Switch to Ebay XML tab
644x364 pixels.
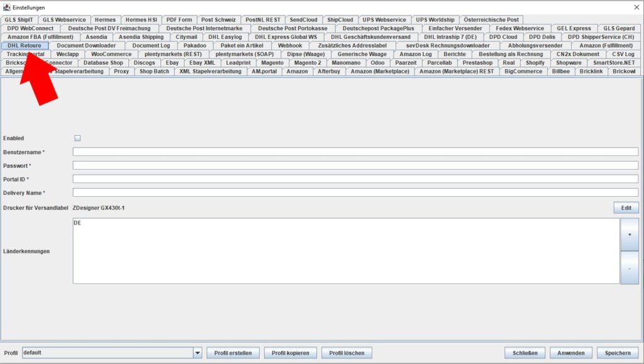pyautogui.click(x=202, y=63)
